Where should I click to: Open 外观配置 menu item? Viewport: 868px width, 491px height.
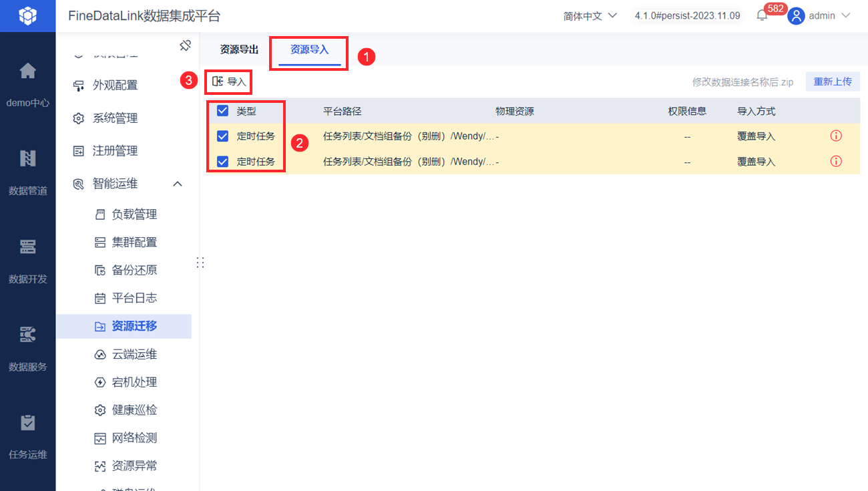[115, 86]
